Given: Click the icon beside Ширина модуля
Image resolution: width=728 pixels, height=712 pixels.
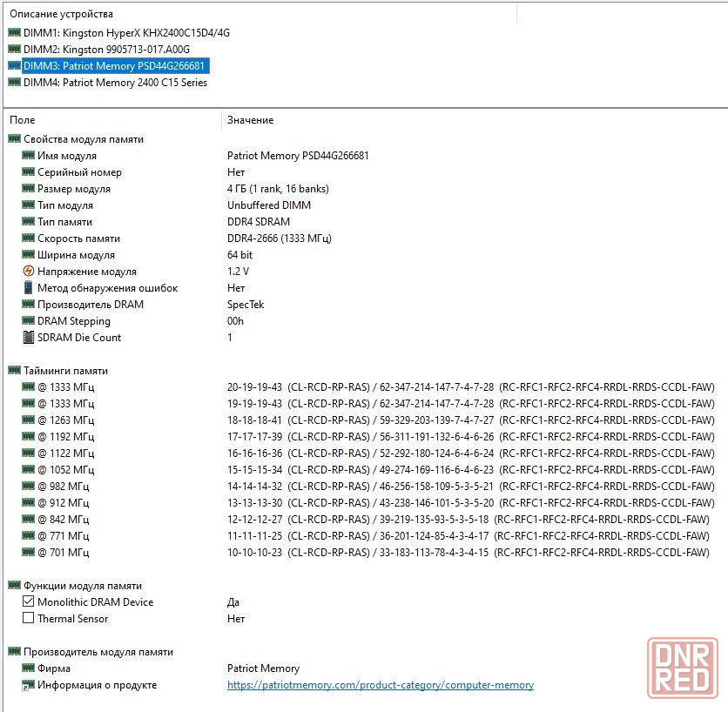Looking at the screenshot, I should click(x=29, y=254).
